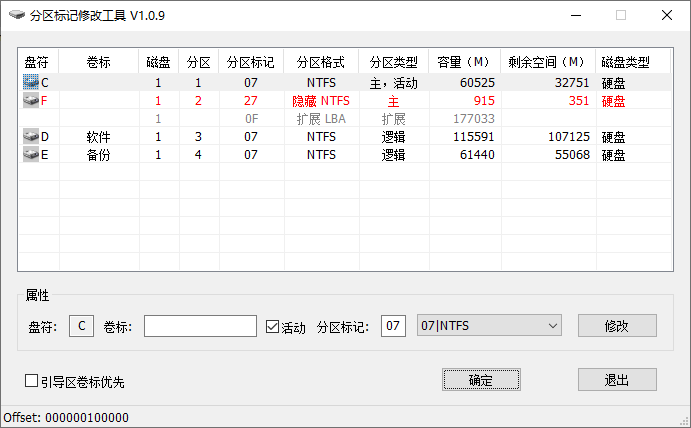Click the 确定 button

(481, 380)
